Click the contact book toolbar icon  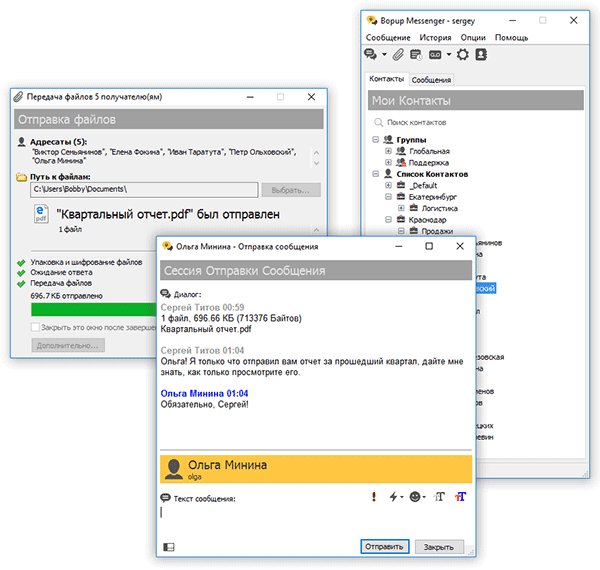pyautogui.click(x=481, y=54)
